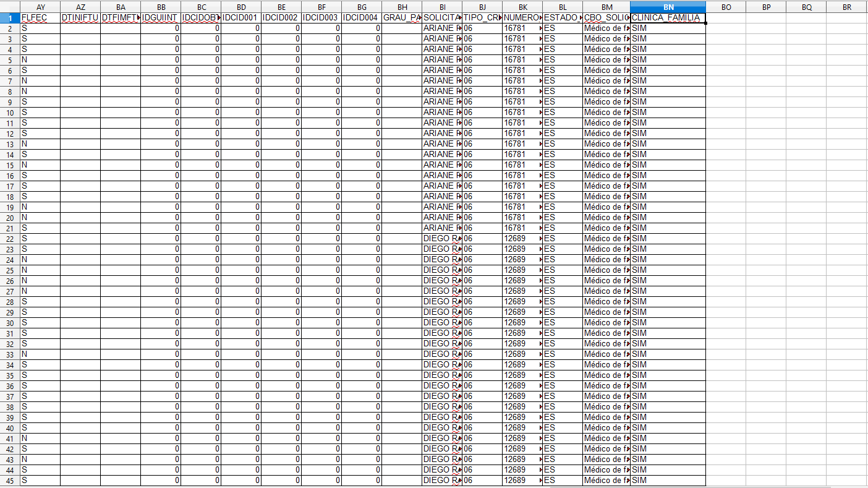Click the NUMERO header cell in column BK

tap(522, 18)
